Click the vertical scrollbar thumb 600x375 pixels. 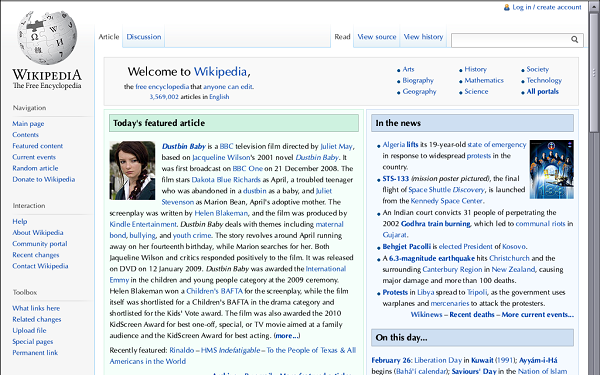(x=594, y=73)
